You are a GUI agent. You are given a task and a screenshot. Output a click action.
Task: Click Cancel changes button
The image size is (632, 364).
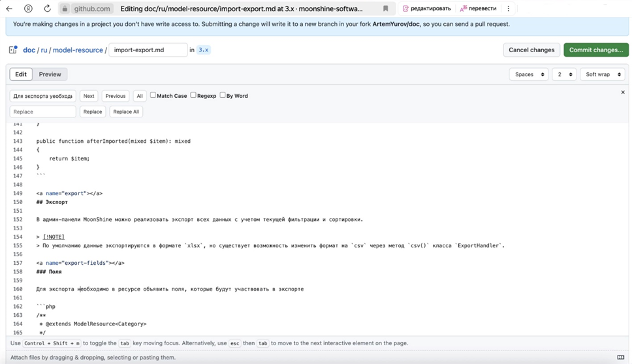531,50
